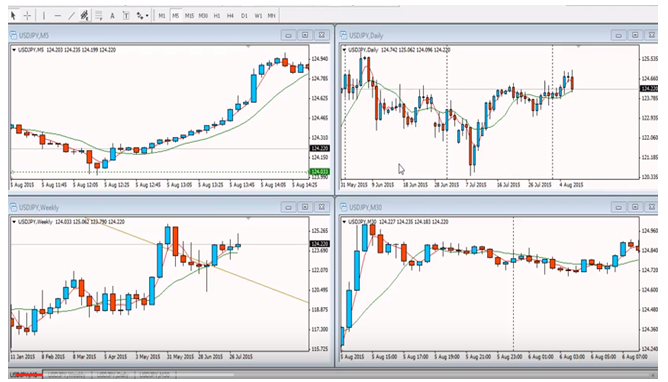Open the fourth bottom tab USDJPY,M30
The height and width of the screenshot is (382, 668).
154,375
